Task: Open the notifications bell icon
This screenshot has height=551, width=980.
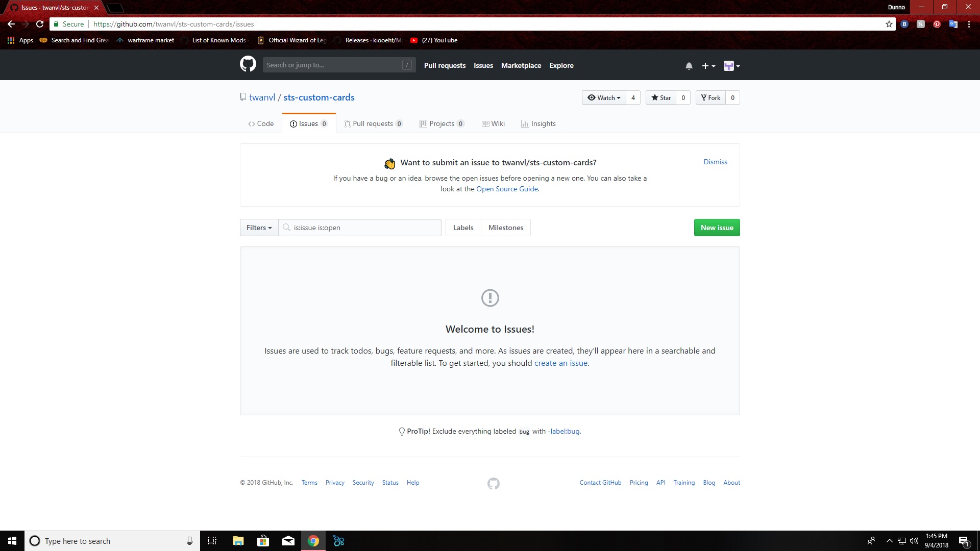Action: point(689,65)
